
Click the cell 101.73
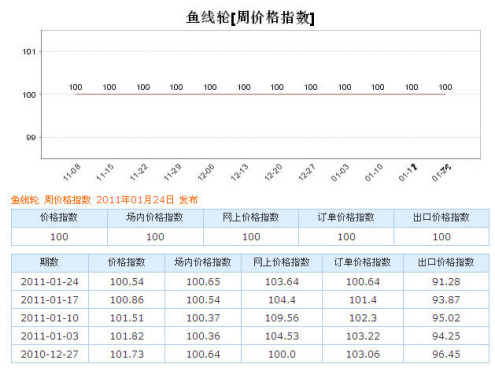point(127,354)
